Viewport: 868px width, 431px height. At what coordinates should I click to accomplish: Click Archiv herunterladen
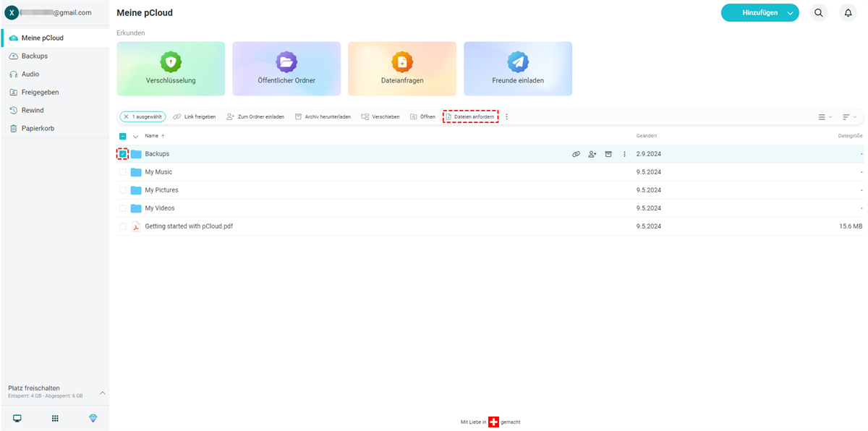point(323,116)
